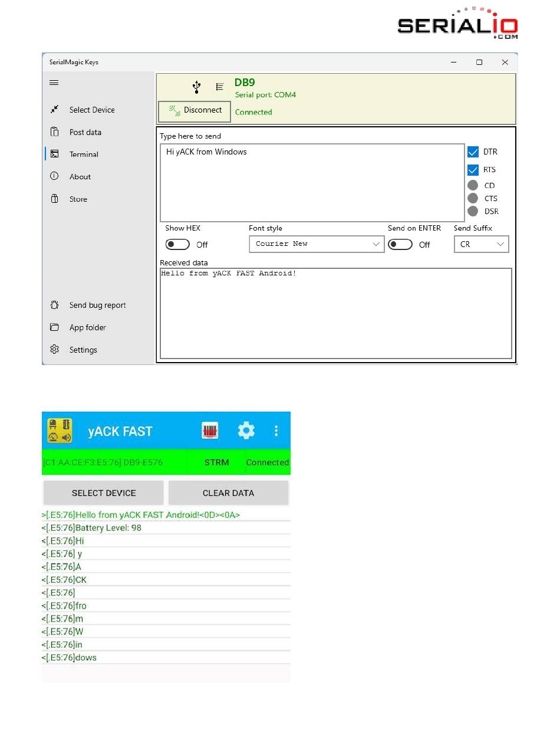Screen dimensions: 560x743
Task: Open the Send Suffix CR dropdown
Action: 482,244
